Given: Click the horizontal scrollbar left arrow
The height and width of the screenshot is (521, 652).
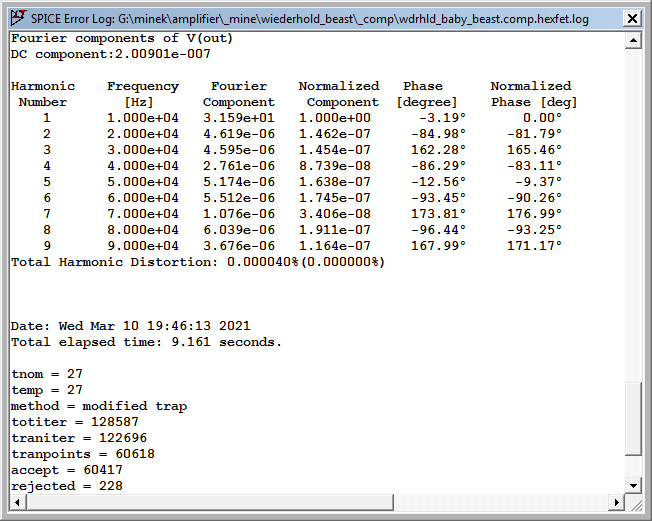Looking at the screenshot, I should 17,502.
